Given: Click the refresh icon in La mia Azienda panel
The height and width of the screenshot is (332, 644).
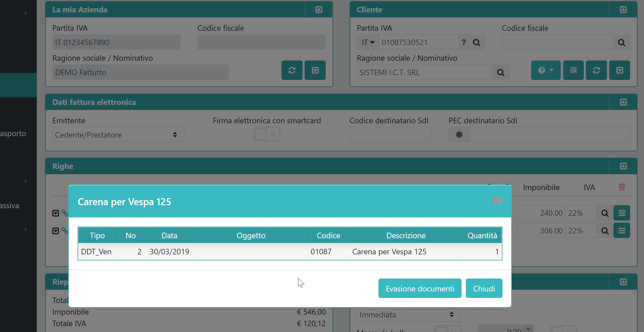Looking at the screenshot, I should click(292, 70).
